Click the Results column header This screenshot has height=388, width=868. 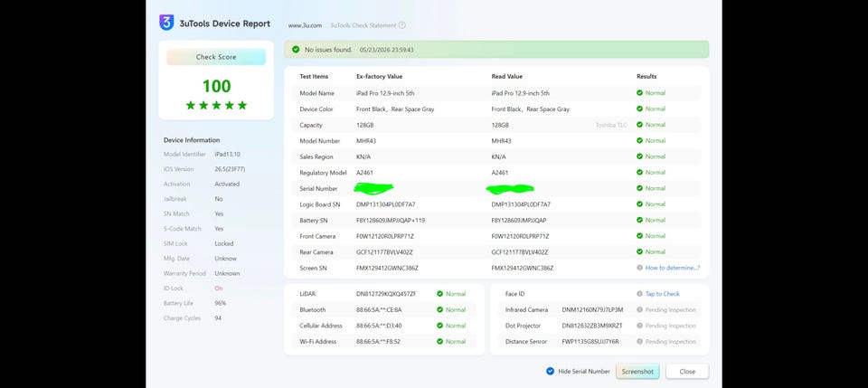(x=646, y=76)
